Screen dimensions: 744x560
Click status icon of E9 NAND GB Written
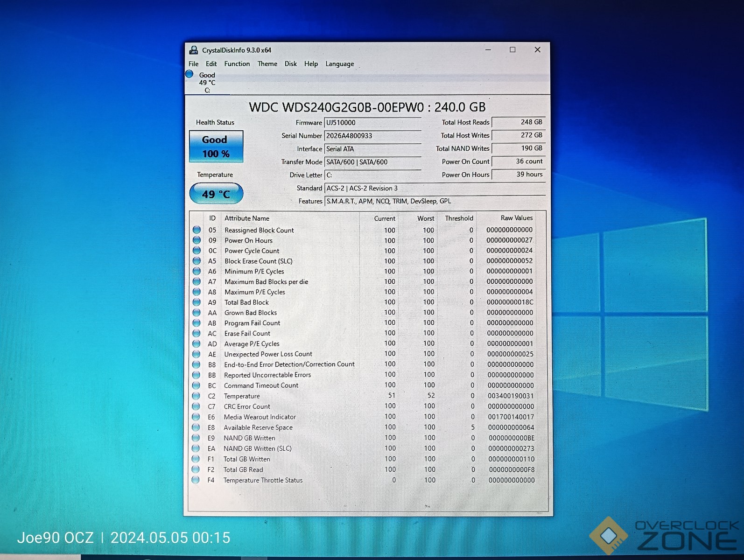tap(196, 438)
